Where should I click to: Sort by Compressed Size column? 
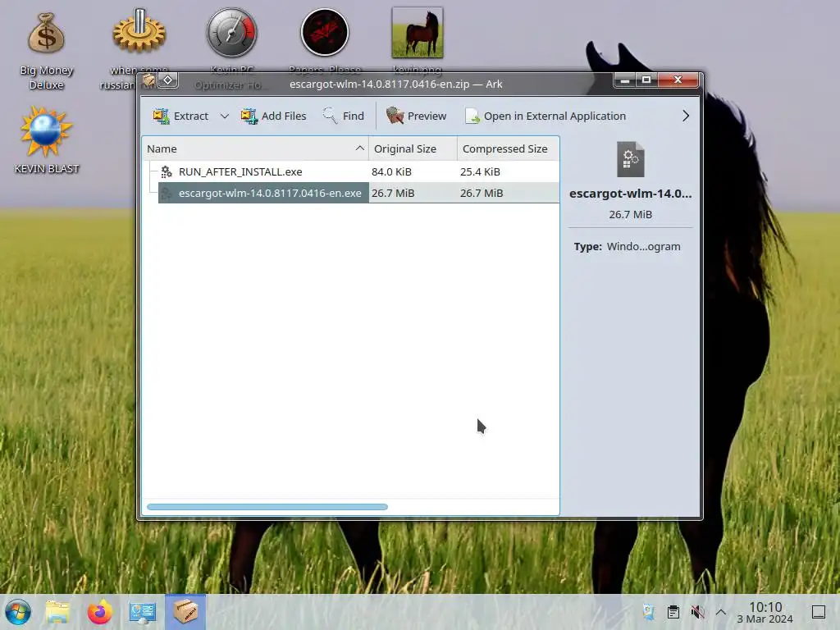(508, 148)
